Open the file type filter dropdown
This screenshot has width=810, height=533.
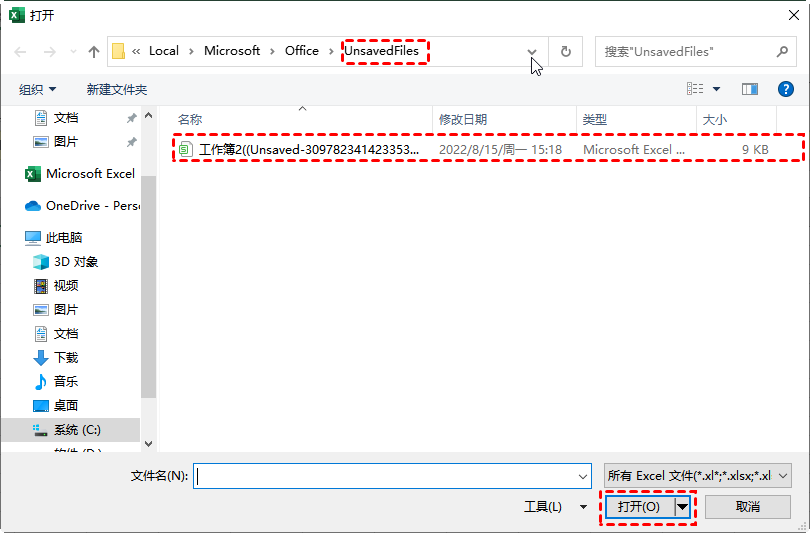(698, 476)
